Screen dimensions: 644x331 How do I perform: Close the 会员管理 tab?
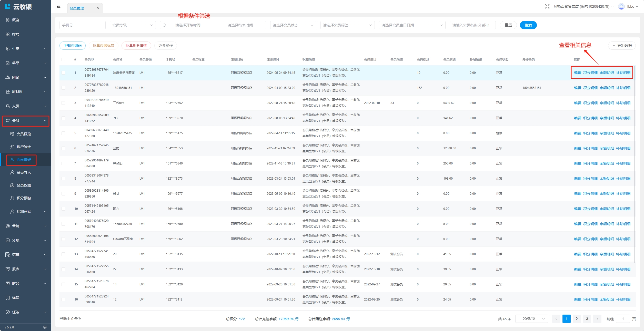(x=98, y=8)
